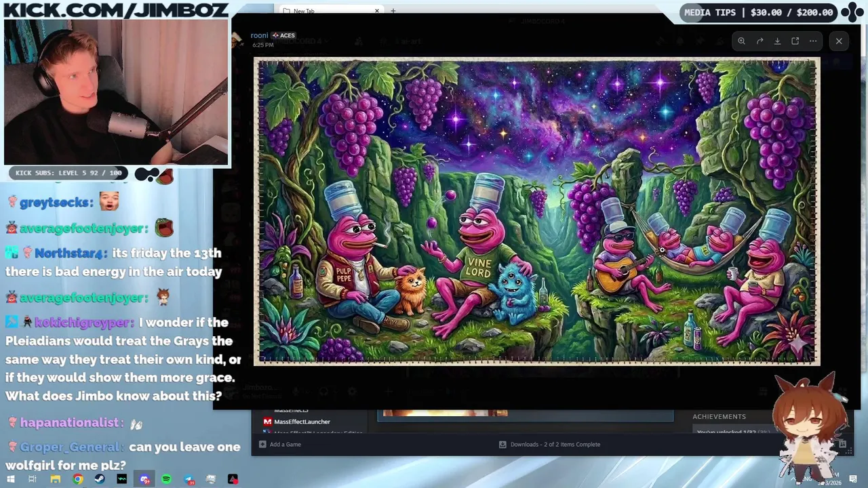Open the Achievements section in Steam

719,416
